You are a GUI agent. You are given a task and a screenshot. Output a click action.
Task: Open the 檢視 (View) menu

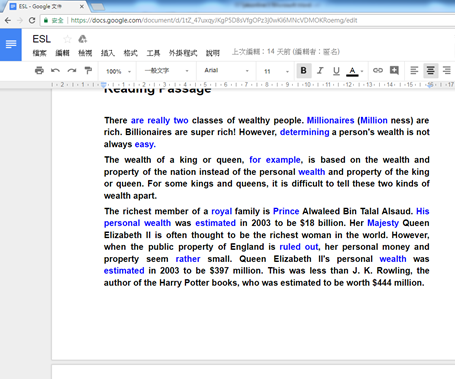click(x=85, y=53)
